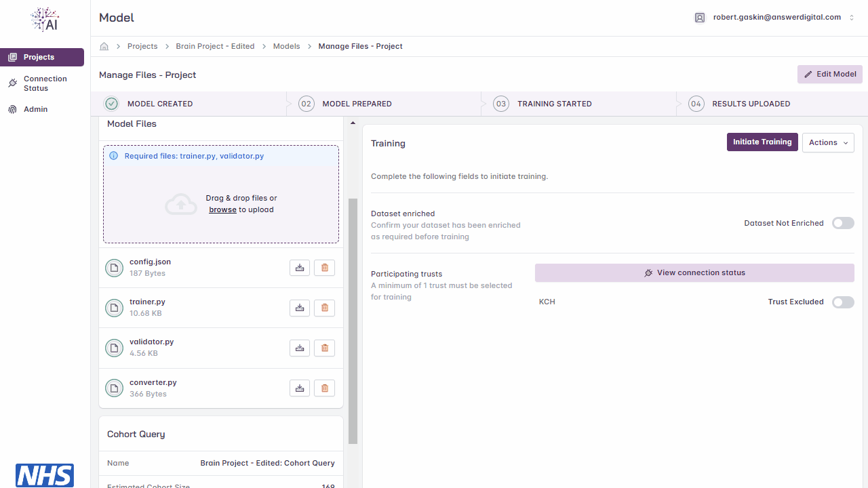Viewport: 868px width, 488px height.
Task: Go to the Models breadcrumb link
Action: (x=286, y=46)
